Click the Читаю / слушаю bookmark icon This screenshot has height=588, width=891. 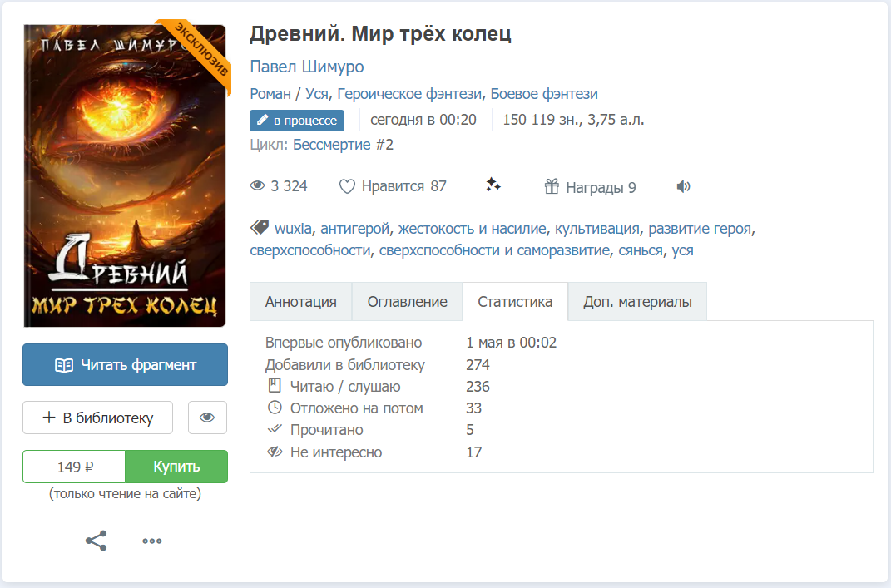tap(275, 386)
